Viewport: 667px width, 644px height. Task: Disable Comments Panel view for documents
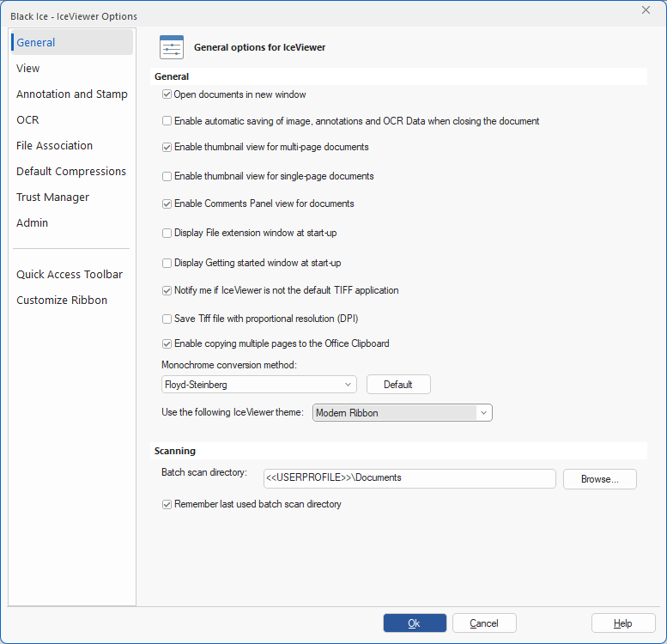tap(167, 204)
